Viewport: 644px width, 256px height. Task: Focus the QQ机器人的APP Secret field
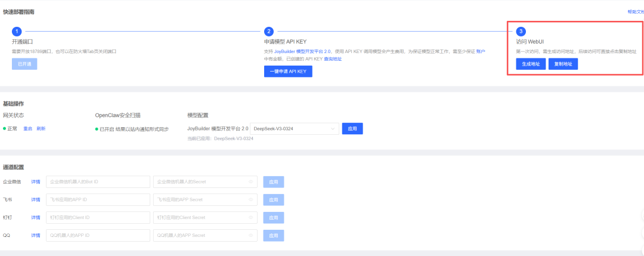[205, 236]
